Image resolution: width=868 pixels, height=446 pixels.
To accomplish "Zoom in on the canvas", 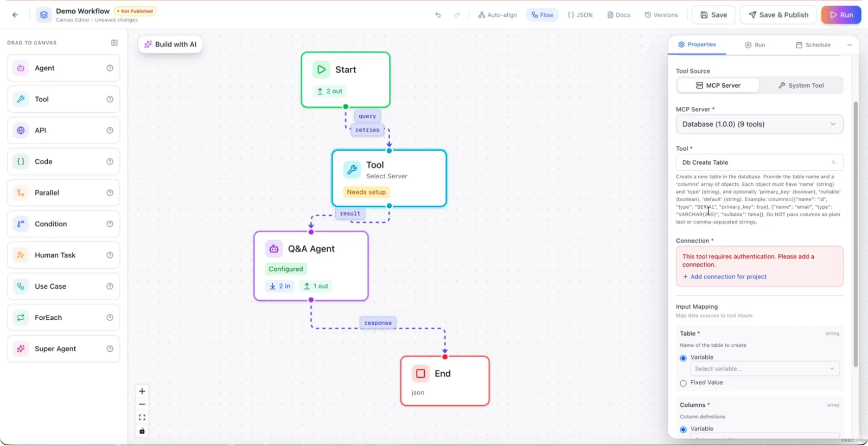I will 142,391.
